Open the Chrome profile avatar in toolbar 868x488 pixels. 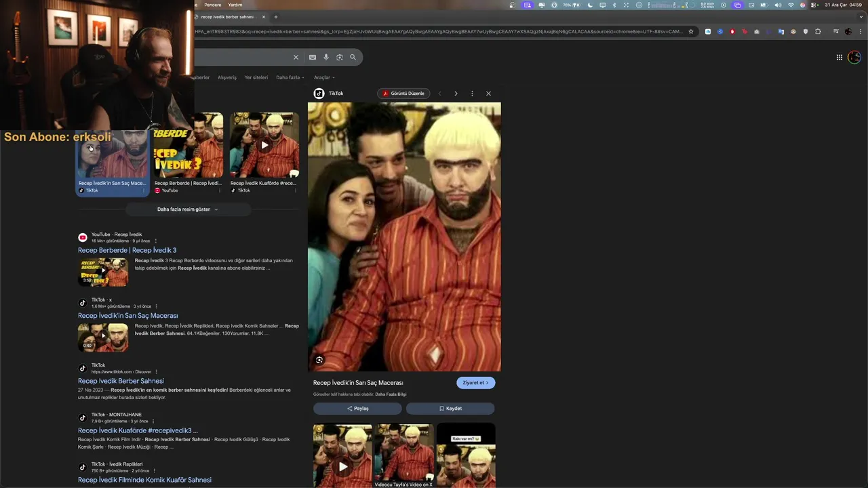tap(848, 31)
